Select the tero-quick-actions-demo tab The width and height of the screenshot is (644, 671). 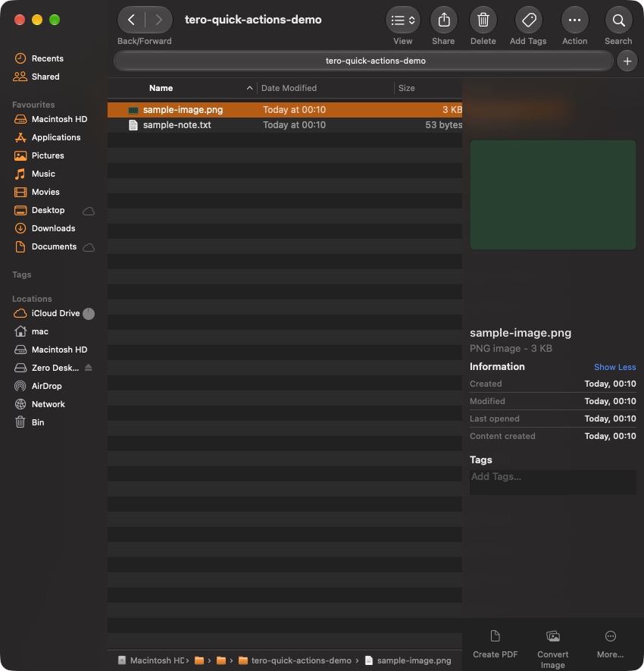tap(364, 61)
